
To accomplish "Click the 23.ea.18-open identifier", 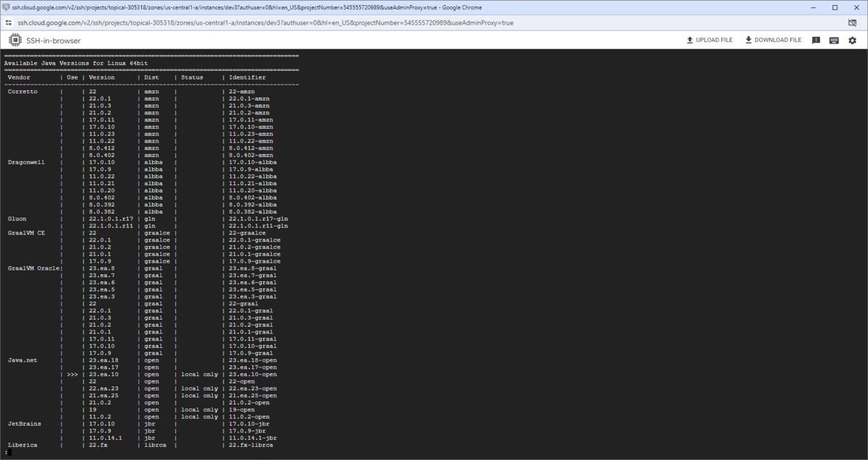I will (253, 360).
